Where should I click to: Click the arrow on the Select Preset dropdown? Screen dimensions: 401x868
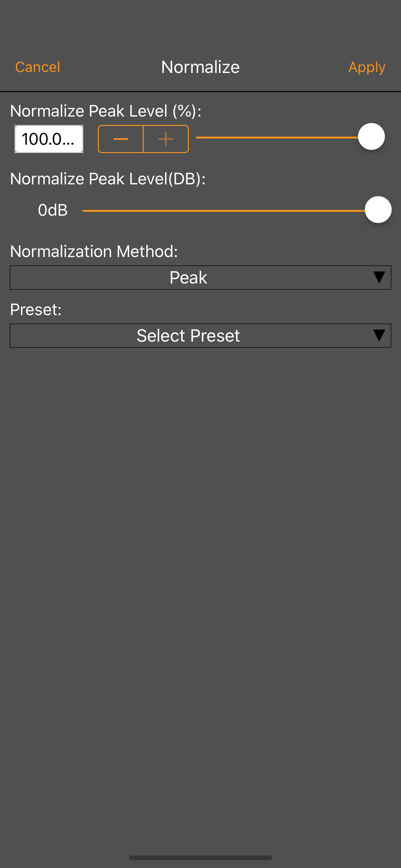379,336
